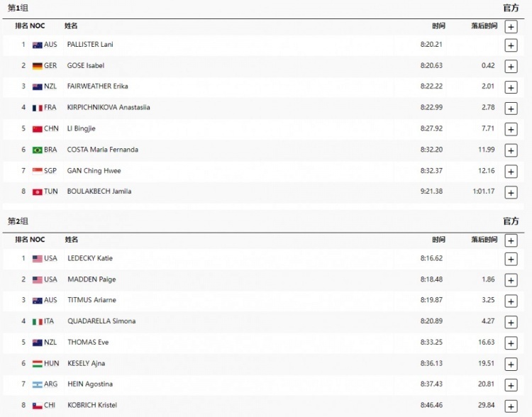Click the name HEIN Agostina
The image size is (532, 417).
pos(90,384)
